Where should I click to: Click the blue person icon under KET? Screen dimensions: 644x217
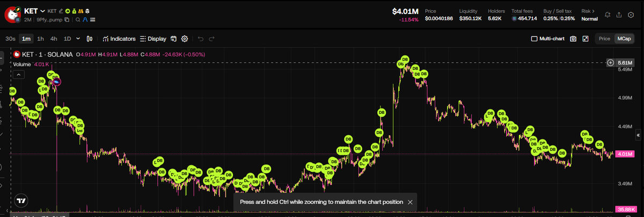point(85,20)
